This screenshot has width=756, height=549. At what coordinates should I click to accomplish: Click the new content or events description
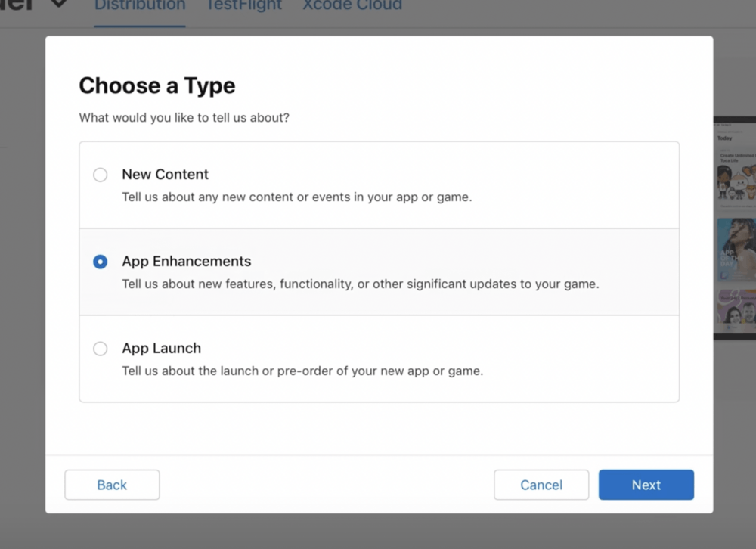tap(296, 197)
